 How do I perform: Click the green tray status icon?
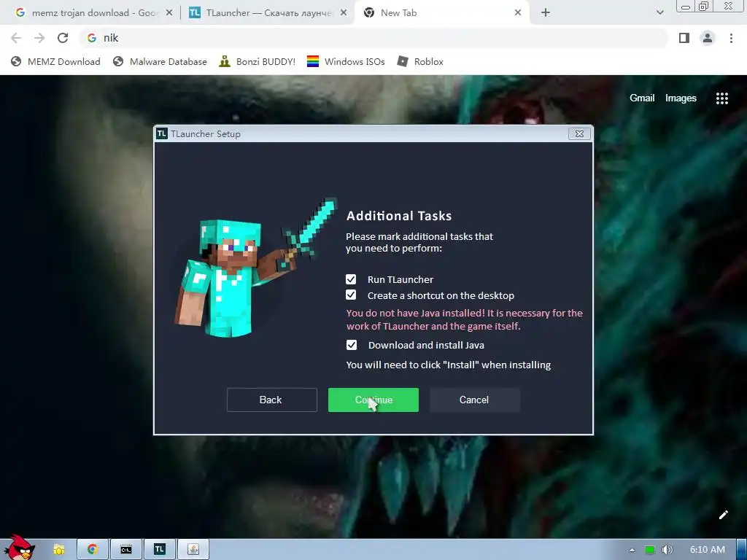click(x=650, y=550)
